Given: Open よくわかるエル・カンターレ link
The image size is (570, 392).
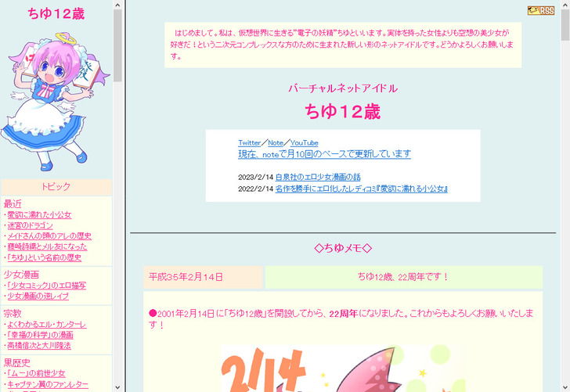Looking at the screenshot, I should tap(46, 324).
